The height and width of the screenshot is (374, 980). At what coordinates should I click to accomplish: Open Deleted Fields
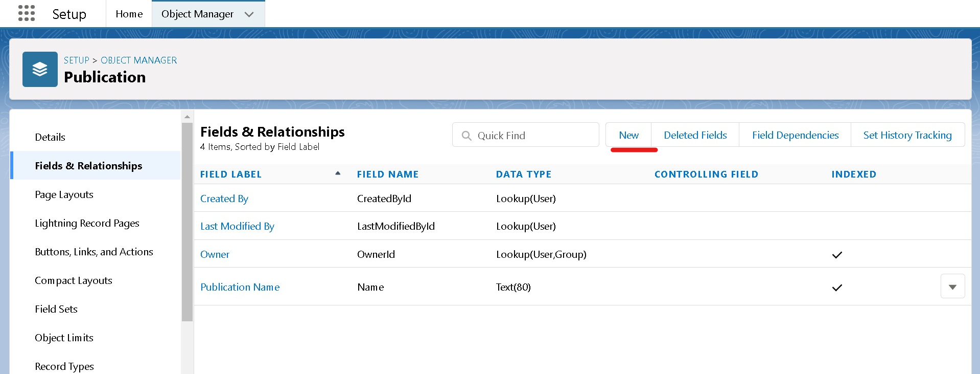tap(695, 135)
